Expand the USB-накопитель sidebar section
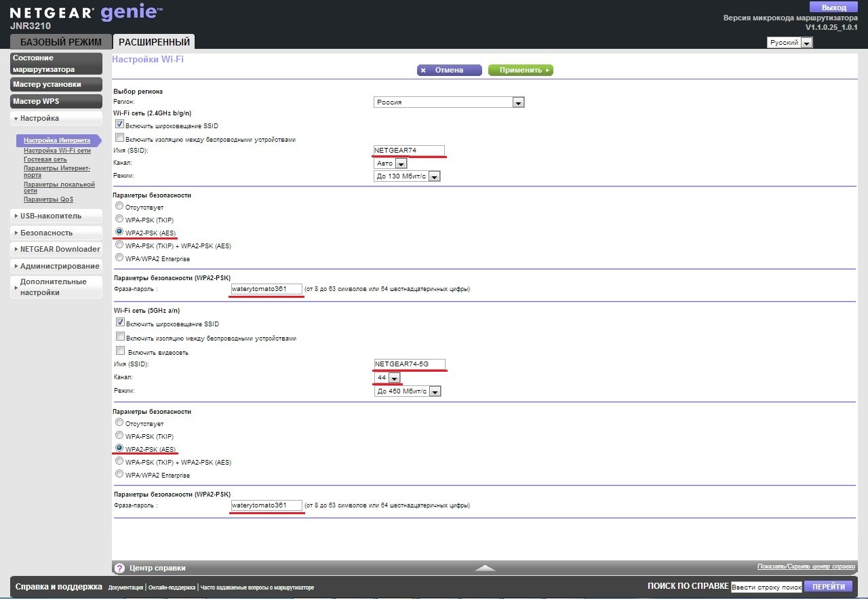Image resolution: width=868 pixels, height=599 pixels. pyautogui.click(x=56, y=216)
